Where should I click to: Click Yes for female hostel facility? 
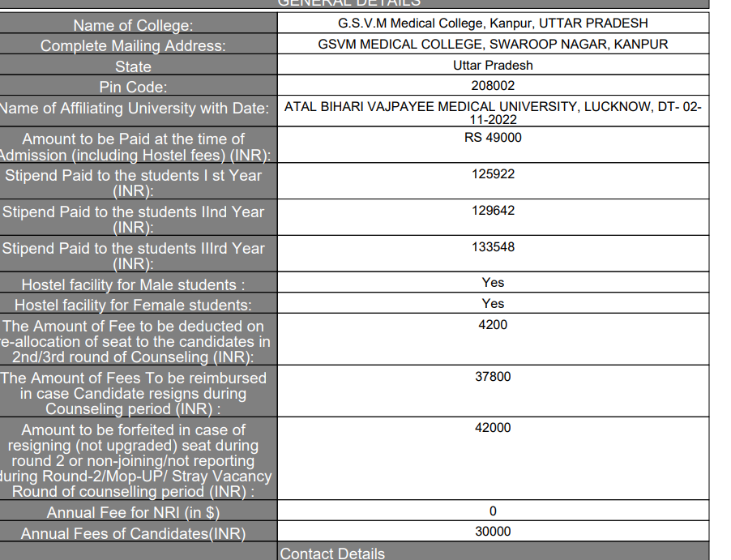pyautogui.click(x=493, y=304)
